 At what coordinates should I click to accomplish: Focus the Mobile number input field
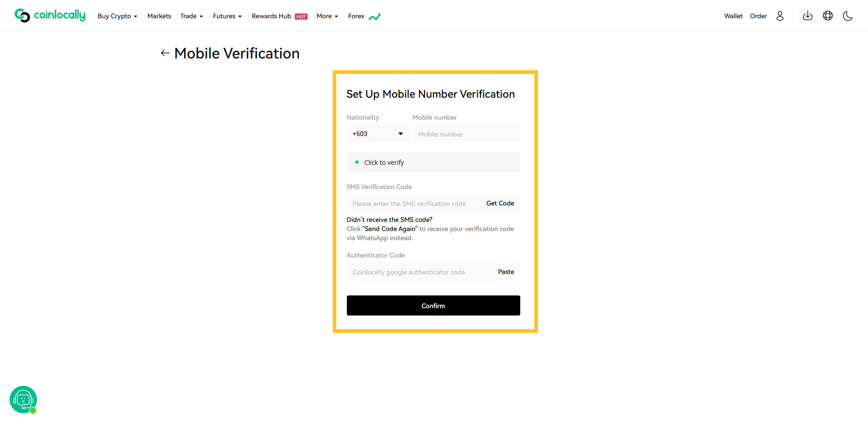pos(466,134)
